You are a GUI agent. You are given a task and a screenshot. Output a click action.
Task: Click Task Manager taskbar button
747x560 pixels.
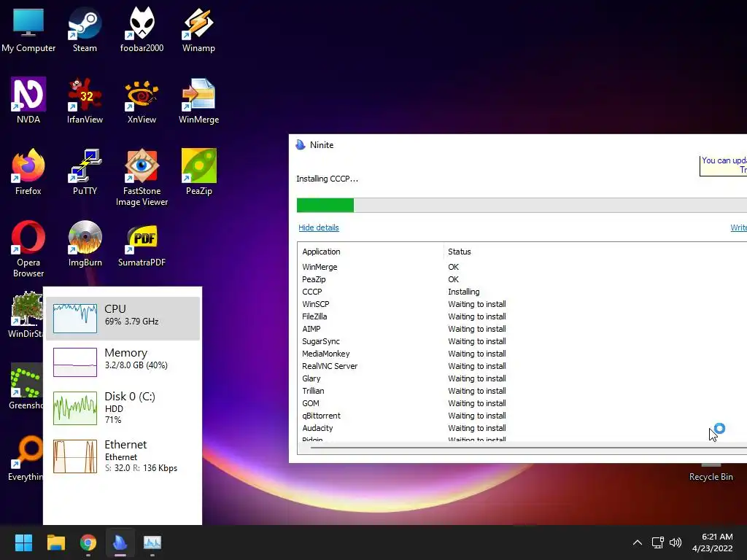coord(152,542)
